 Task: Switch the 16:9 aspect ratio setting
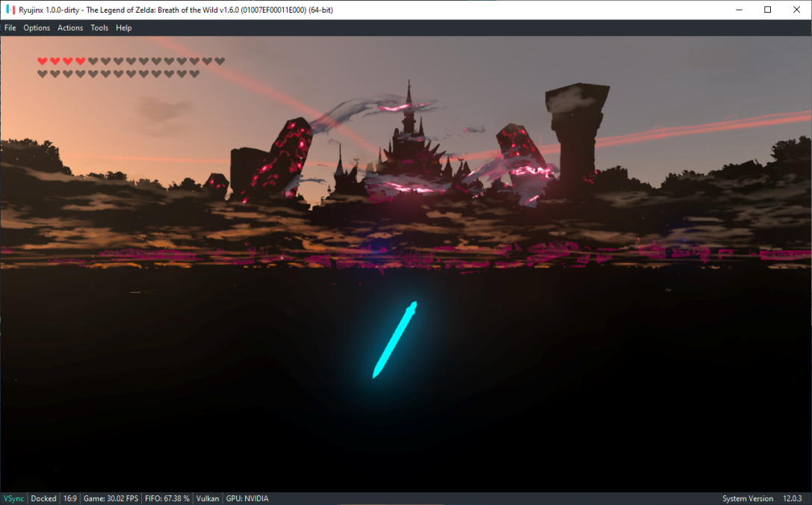tap(70, 498)
